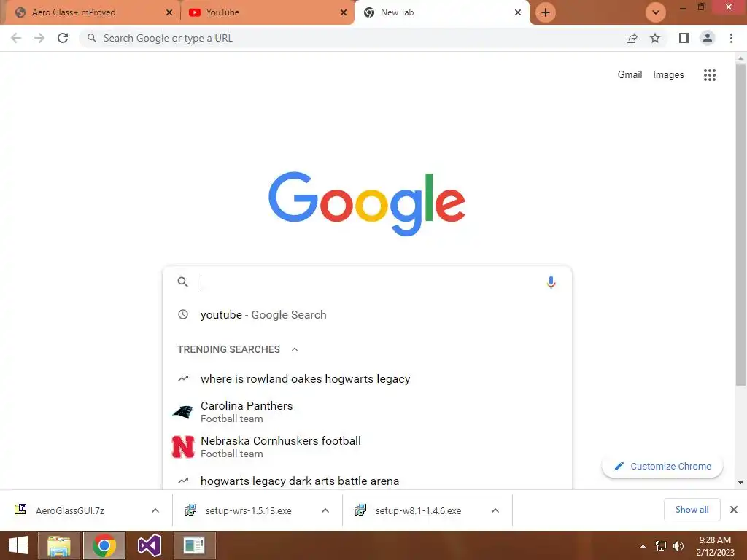This screenshot has width=747, height=560.
Task: Close the downloads bar
Action: [x=734, y=510]
